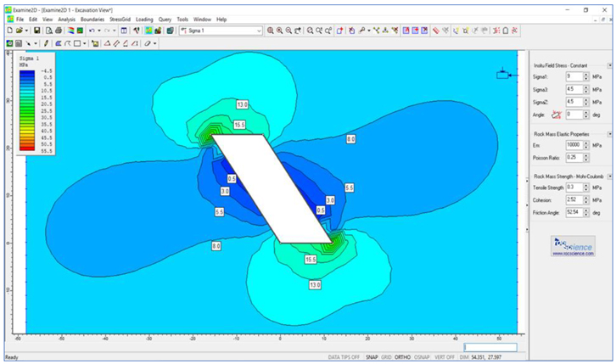This screenshot has width=616, height=364.
Task: Open the Analysis menu
Action: tap(66, 19)
